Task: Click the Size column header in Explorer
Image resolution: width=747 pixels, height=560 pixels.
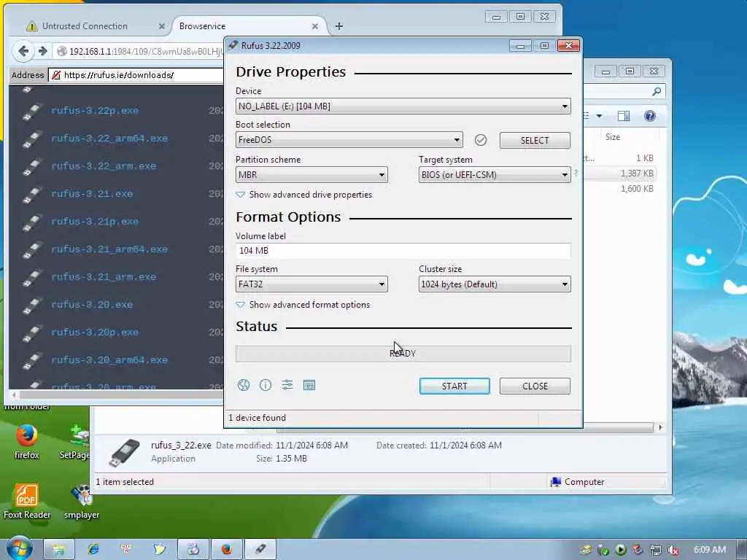Action: click(613, 137)
